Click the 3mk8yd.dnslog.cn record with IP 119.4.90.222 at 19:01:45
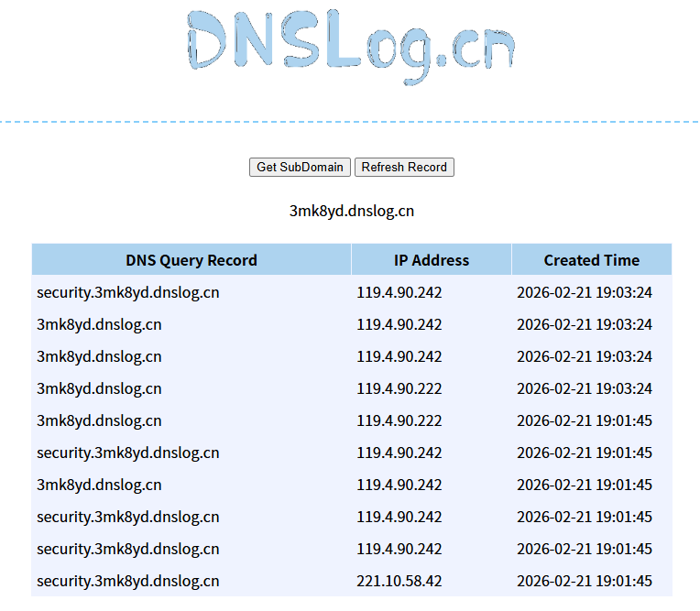700x611 pixels. [99, 420]
